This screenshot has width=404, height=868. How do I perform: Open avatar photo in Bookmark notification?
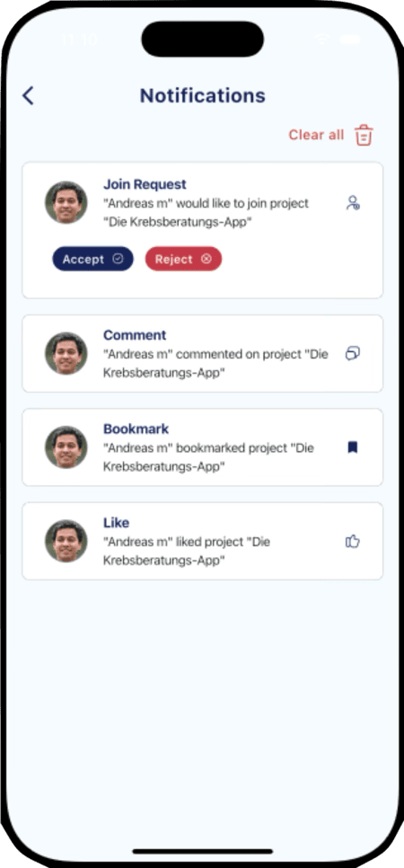coord(66,447)
